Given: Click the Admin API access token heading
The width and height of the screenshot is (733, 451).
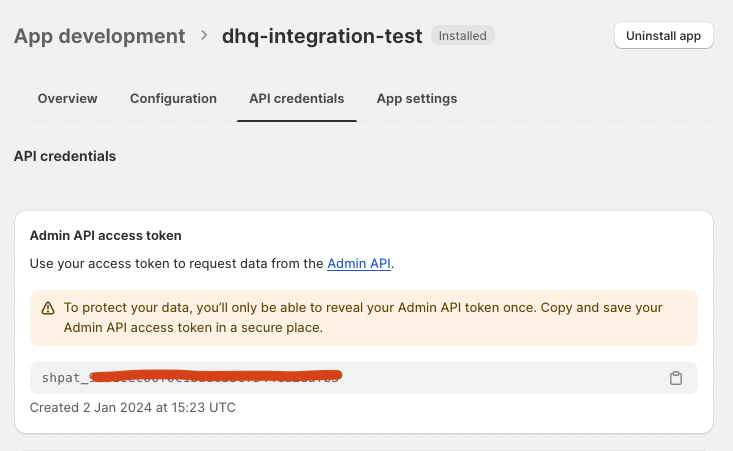Looking at the screenshot, I should [x=105, y=236].
